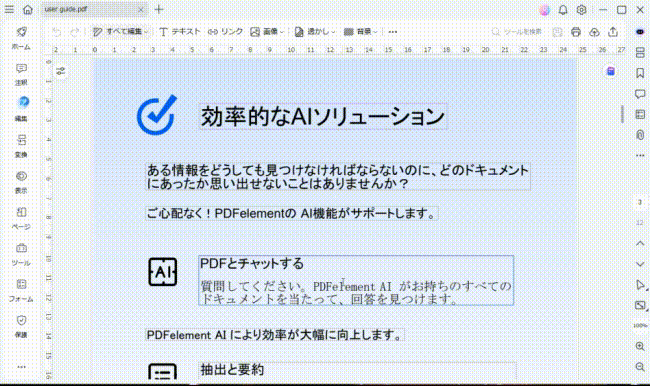Click the 抽出と要約 heading
650x386 pixels.
click(232, 369)
